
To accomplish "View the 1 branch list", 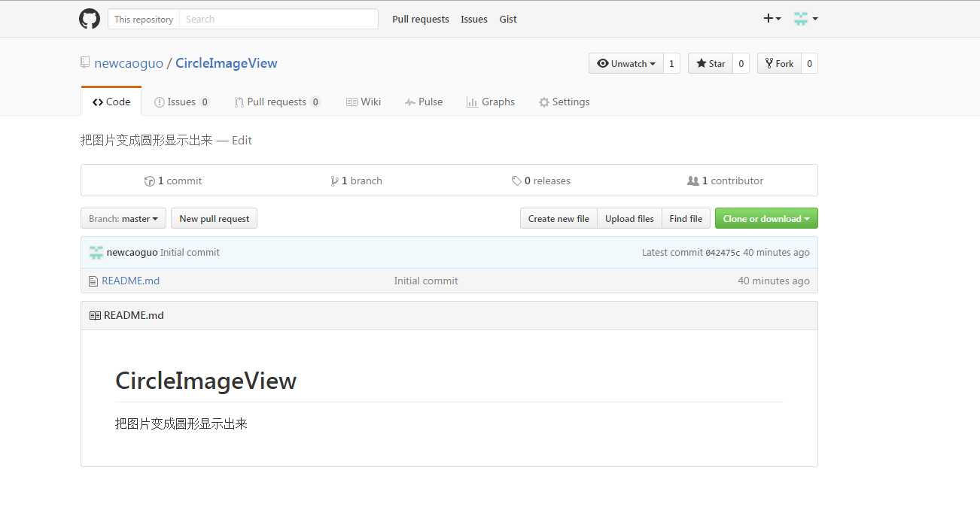I will (357, 181).
